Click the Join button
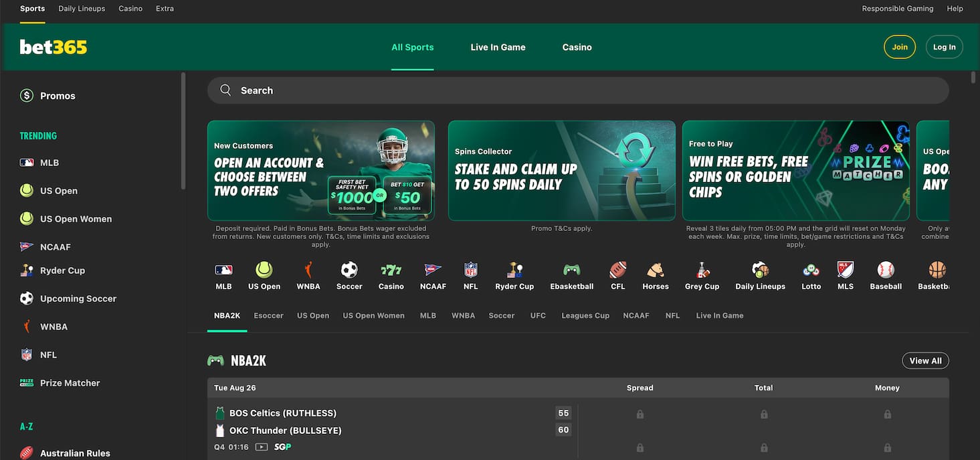The height and width of the screenshot is (460, 980). (x=900, y=47)
